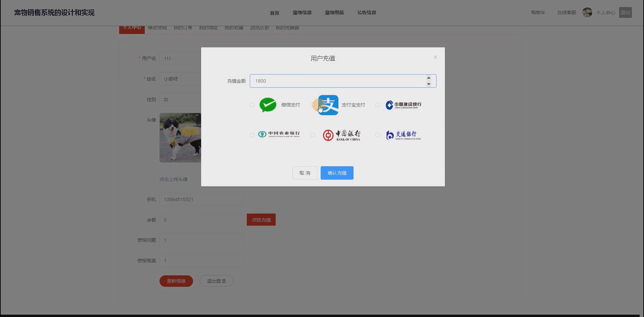Screen dimensions: 644x317
Task: Switch to the 我的优惠券 tab
Action: pyautogui.click(x=287, y=28)
